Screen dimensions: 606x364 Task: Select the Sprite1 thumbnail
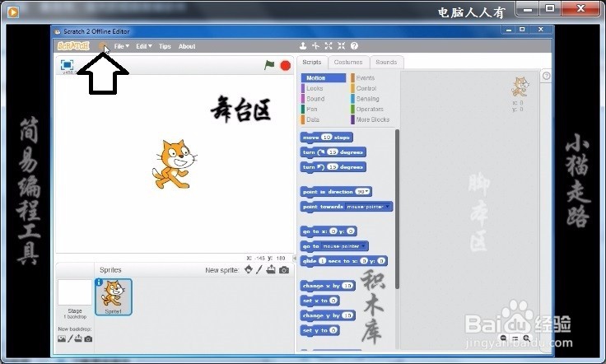tap(114, 296)
